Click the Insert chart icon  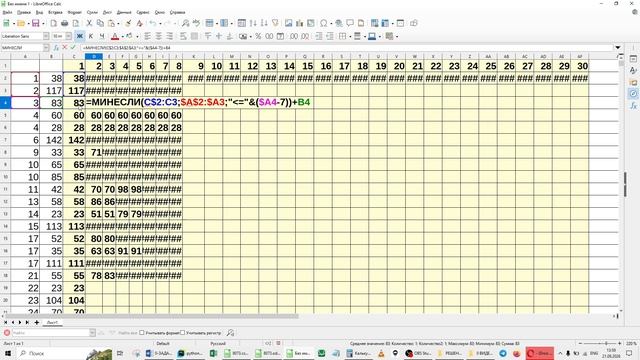[x=300, y=23]
